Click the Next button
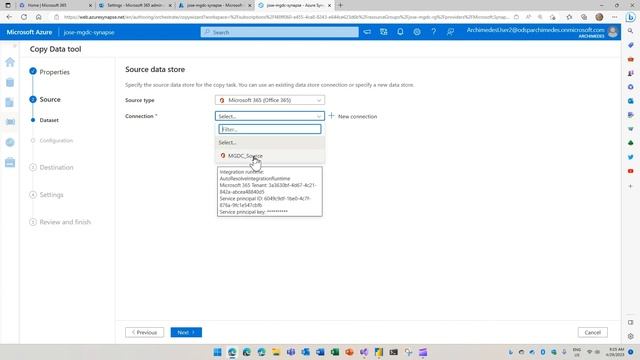 pos(186,332)
